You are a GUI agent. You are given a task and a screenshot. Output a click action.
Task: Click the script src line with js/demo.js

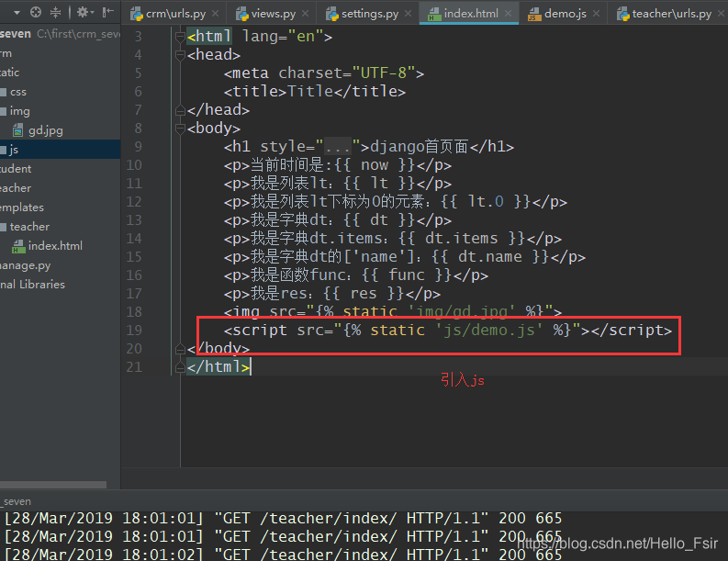pyautogui.click(x=448, y=331)
